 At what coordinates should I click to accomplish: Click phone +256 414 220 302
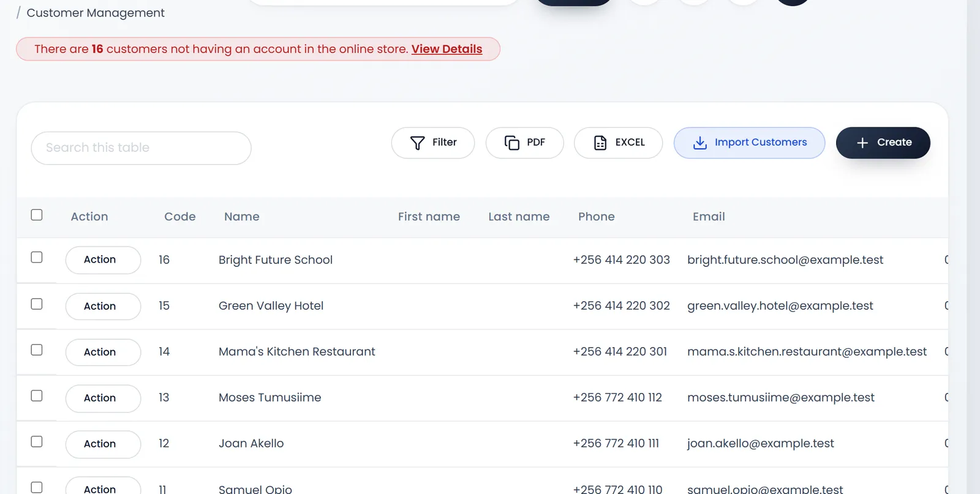click(621, 306)
